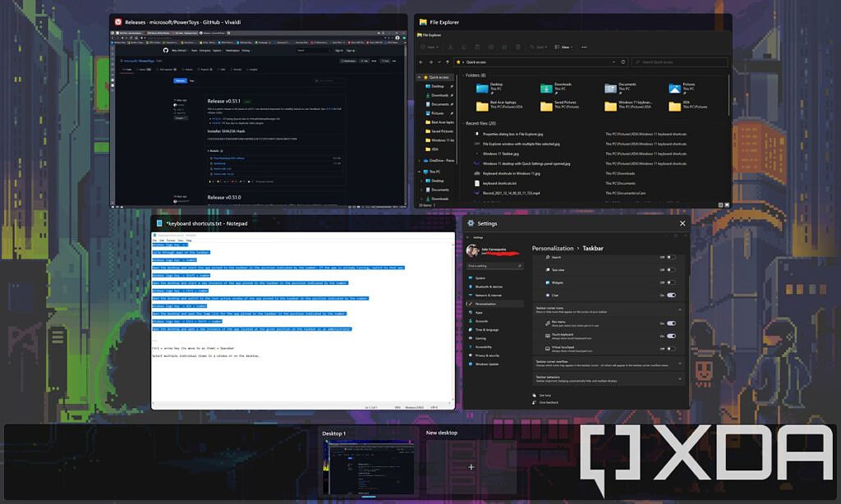This screenshot has height=504, width=841.
Task: Click the Delete icon in File Explorer toolbar
Action: point(517,47)
